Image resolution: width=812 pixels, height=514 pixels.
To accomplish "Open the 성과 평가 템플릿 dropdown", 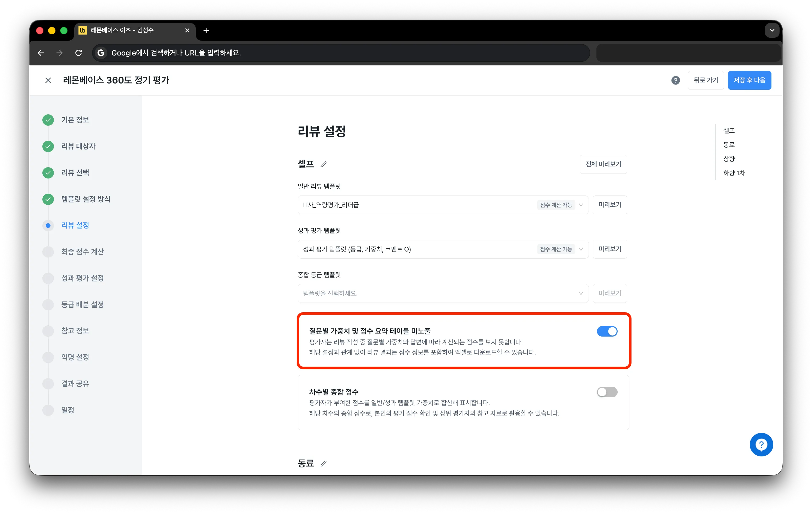I will tap(443, 249).
